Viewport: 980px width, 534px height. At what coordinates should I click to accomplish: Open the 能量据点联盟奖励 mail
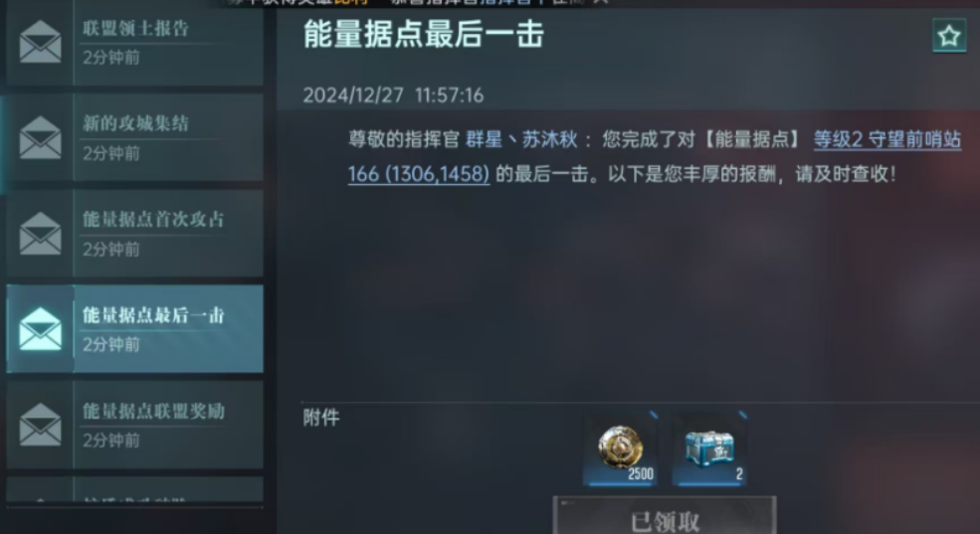tap(135, 425)
